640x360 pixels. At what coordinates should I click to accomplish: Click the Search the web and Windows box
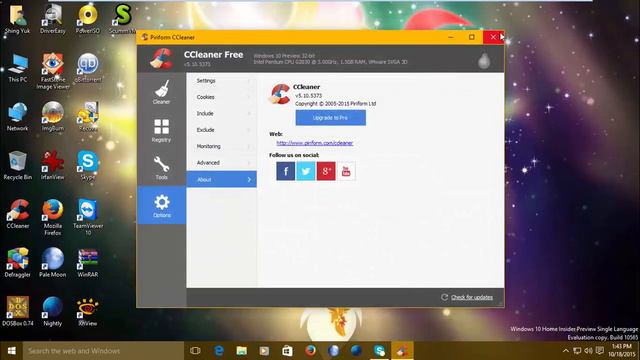[x=103, y=351]
